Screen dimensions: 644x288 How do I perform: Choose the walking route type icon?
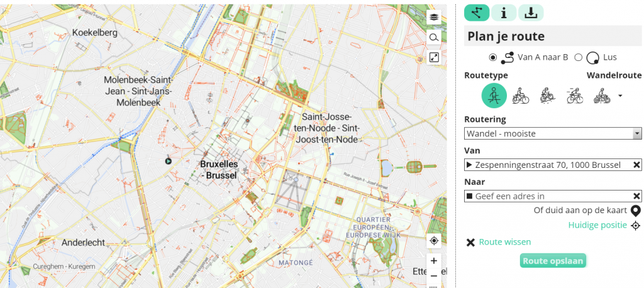tap(494, 96)
